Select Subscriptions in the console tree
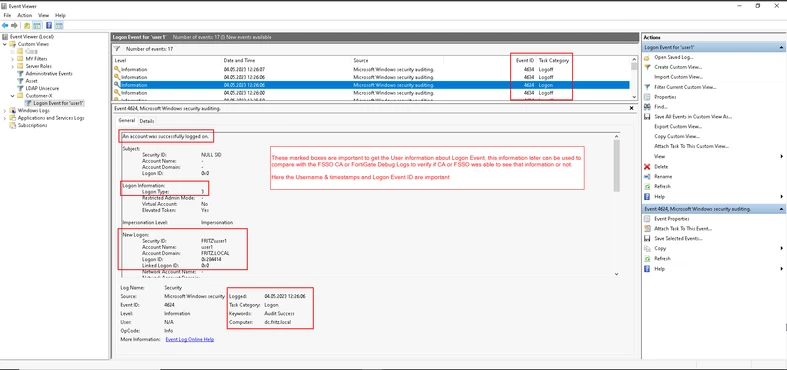Screen dimensions: 787x370 click(33, 126)
